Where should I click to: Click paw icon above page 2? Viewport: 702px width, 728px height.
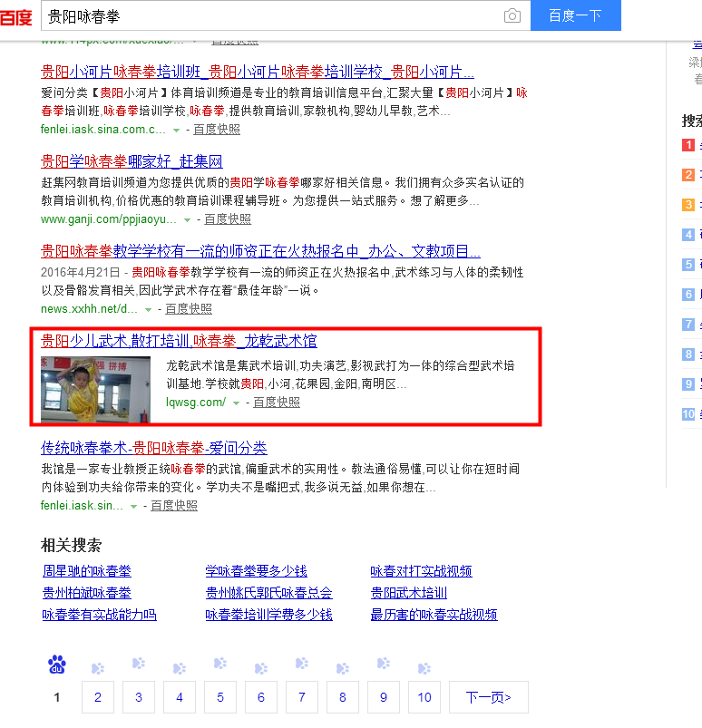coord(98,668)
